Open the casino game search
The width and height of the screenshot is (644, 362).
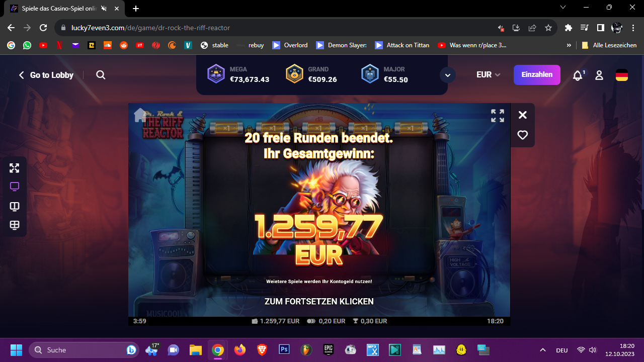(x=101, y=75)
